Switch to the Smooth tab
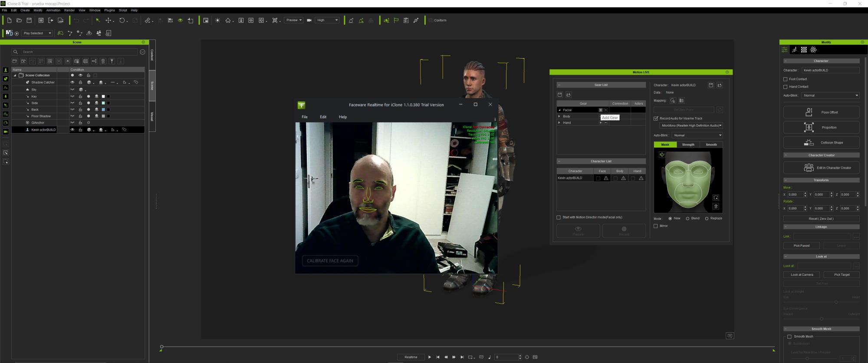Image resolution: width=868 pixels, height=363 pixels. 711,145
